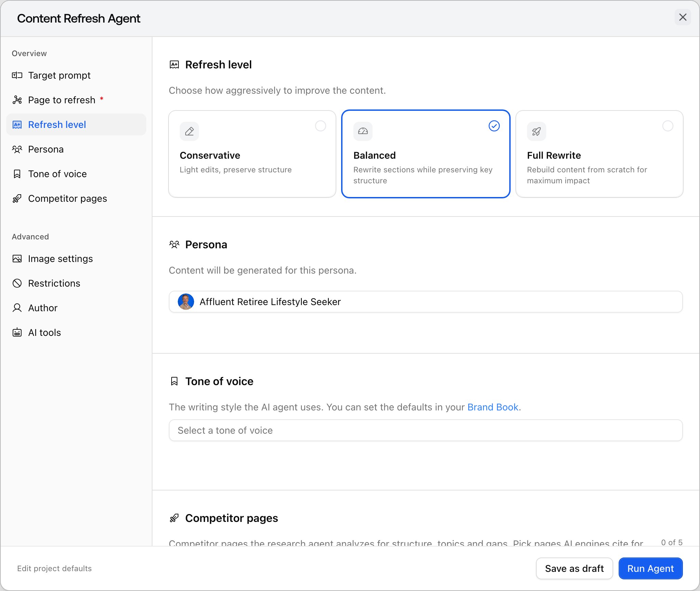700x591 pixels.
Task: Click the Tone of voice section heading icon
Action: click(174, 381)
